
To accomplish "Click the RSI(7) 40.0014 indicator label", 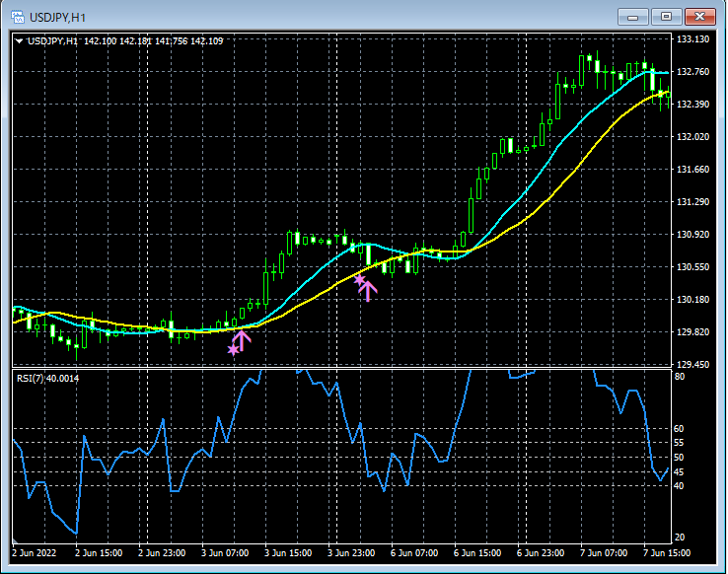I will tap(47, 379).
